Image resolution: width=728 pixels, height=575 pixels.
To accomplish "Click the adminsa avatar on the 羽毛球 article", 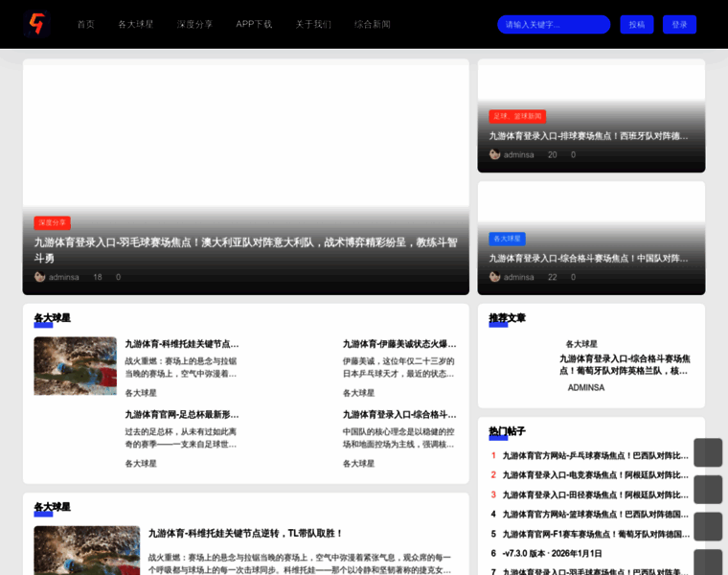I will point(39,277).
